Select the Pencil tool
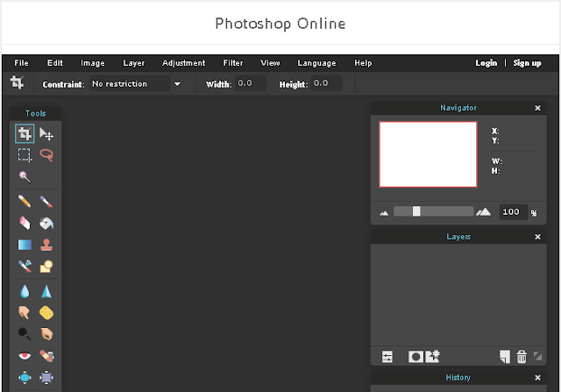 pos(25,202)
